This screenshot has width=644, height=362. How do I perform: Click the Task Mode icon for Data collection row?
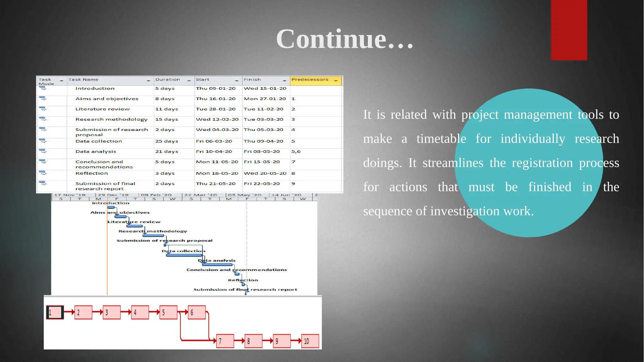tap(43, 141)
